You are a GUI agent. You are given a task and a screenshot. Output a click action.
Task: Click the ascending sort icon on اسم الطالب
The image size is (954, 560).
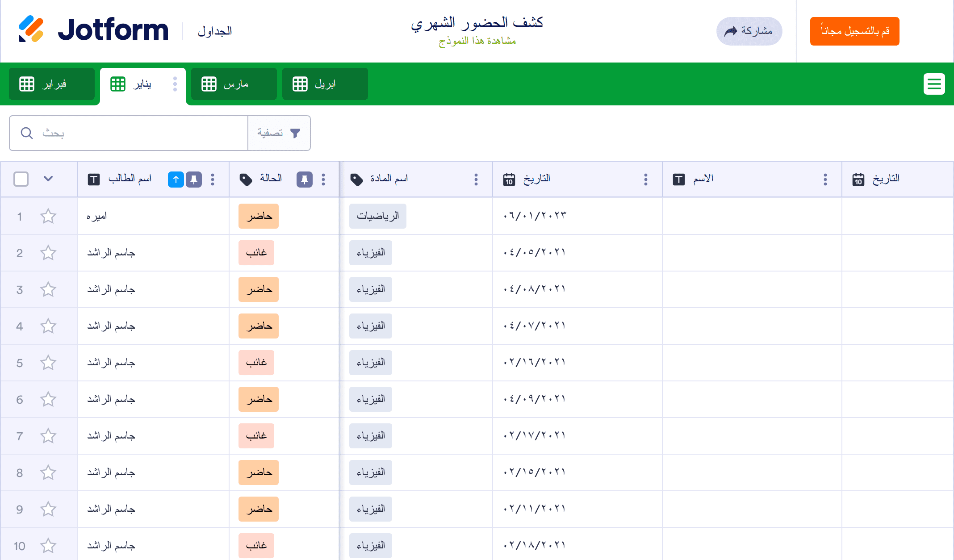176,180
